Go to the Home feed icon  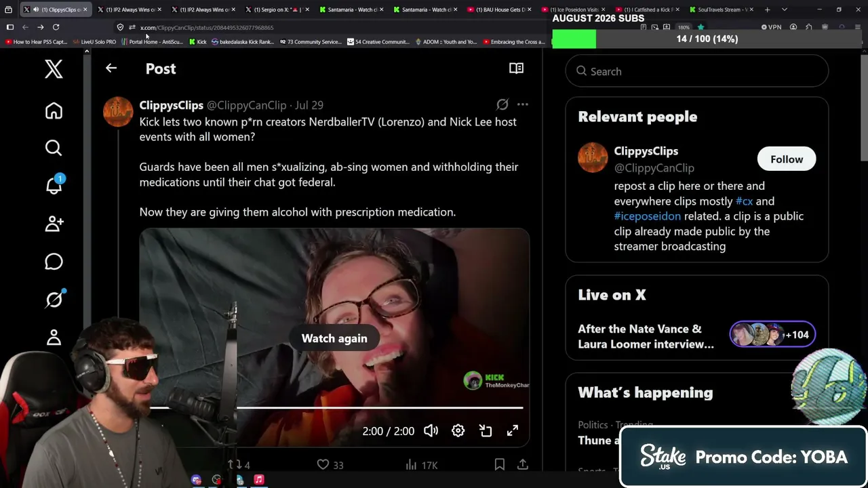54,110
